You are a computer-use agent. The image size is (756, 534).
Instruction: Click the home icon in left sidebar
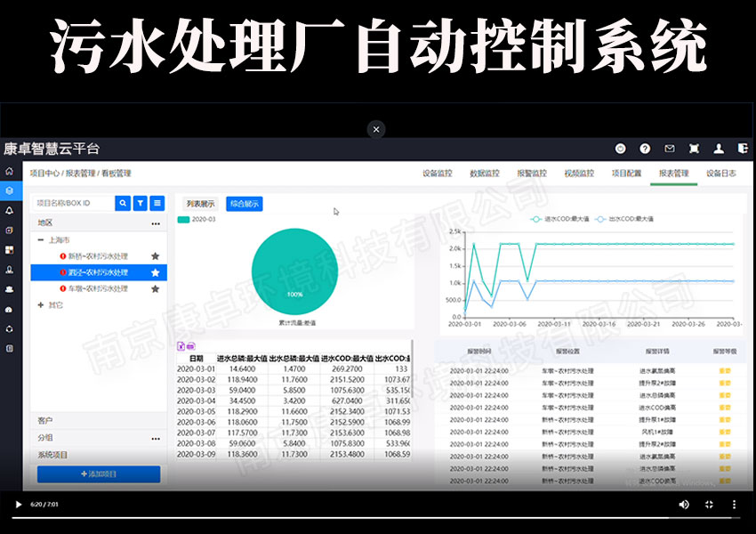(x=9, y=171)
